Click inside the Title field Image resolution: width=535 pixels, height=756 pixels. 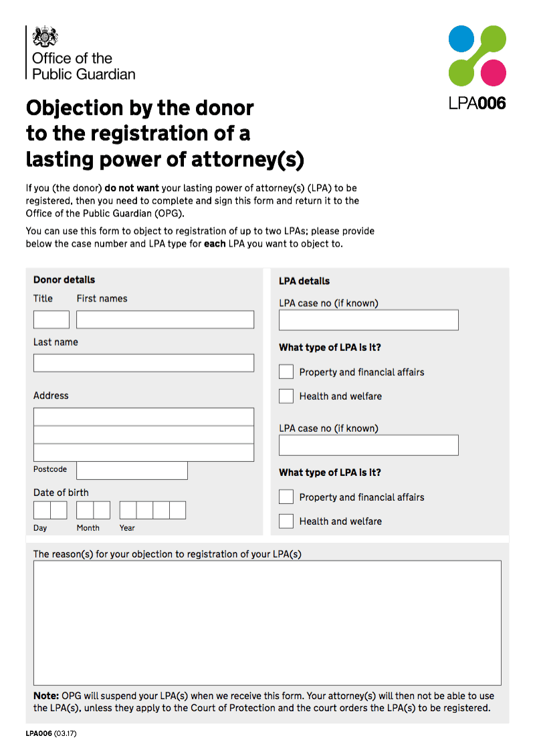pyautogui.click(x=51, y=319)
